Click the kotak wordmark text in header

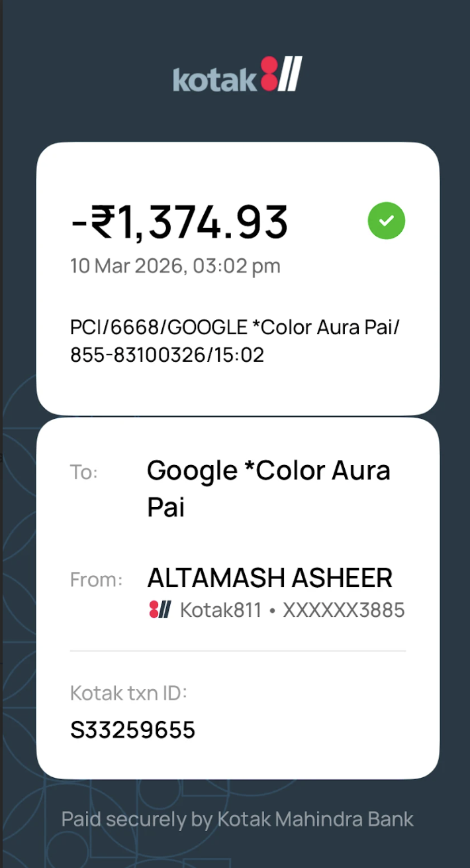tap(215, 79)
